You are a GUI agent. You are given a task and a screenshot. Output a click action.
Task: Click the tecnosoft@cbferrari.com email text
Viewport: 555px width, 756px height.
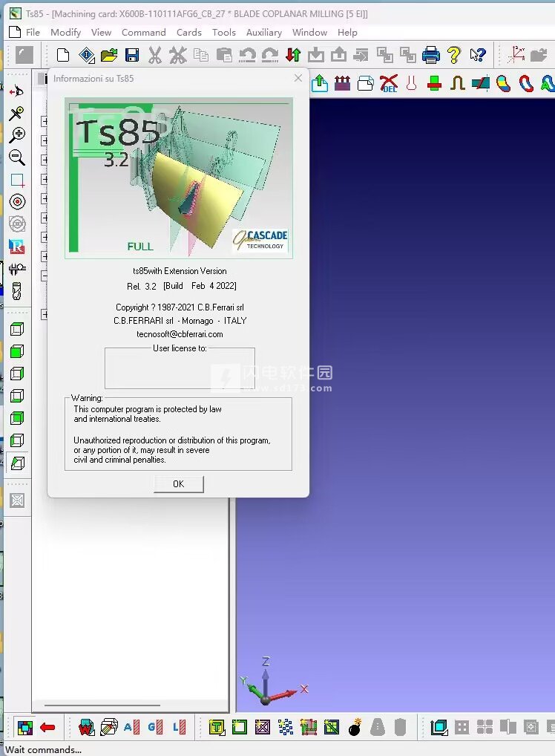click(180, 334)
